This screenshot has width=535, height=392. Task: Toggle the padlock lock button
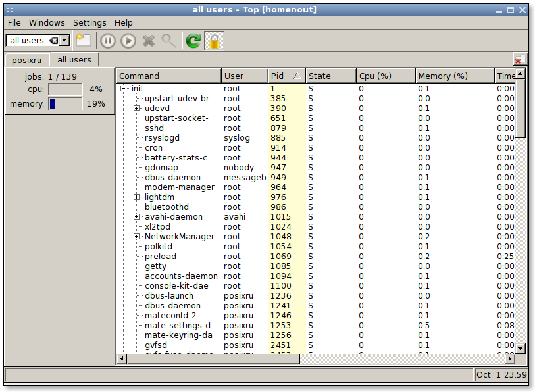pyautogui.click(x=214, y=41)
